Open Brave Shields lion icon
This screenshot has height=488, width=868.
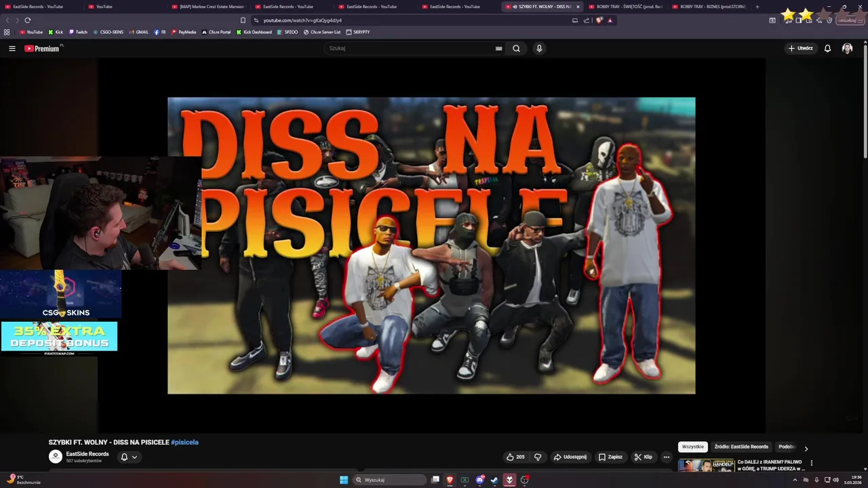(x=599, y=20)
